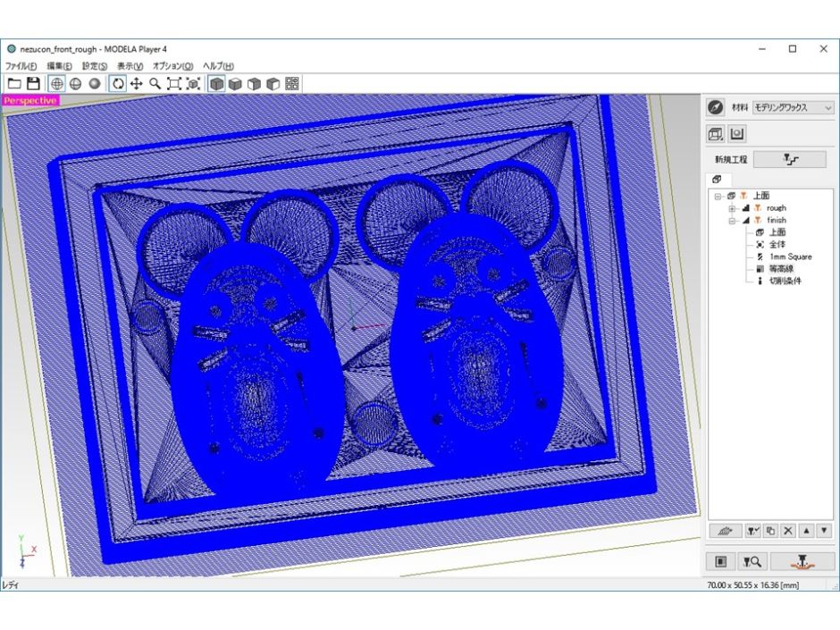Select the cube tab above the process tree
The height and width of the screenshot is (630, 840).
coord(717,180)
